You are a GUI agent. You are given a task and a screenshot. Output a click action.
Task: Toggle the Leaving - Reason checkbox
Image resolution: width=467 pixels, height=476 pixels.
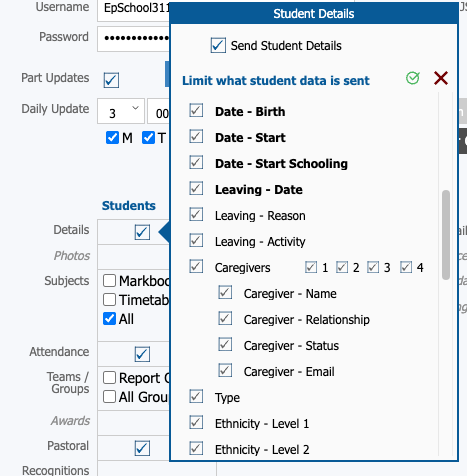coord(196,214)
